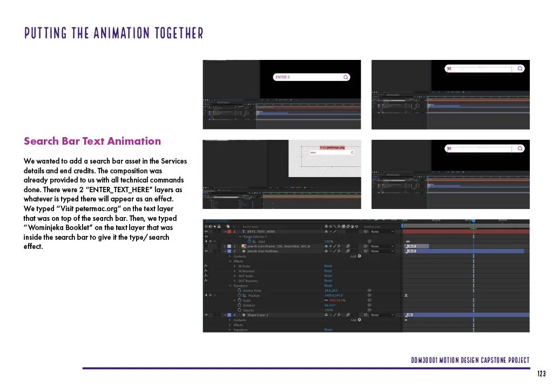Screen dimensions: 553x392
Task: Click the Opacity property stopwatch
Action: tap(239, 310)
